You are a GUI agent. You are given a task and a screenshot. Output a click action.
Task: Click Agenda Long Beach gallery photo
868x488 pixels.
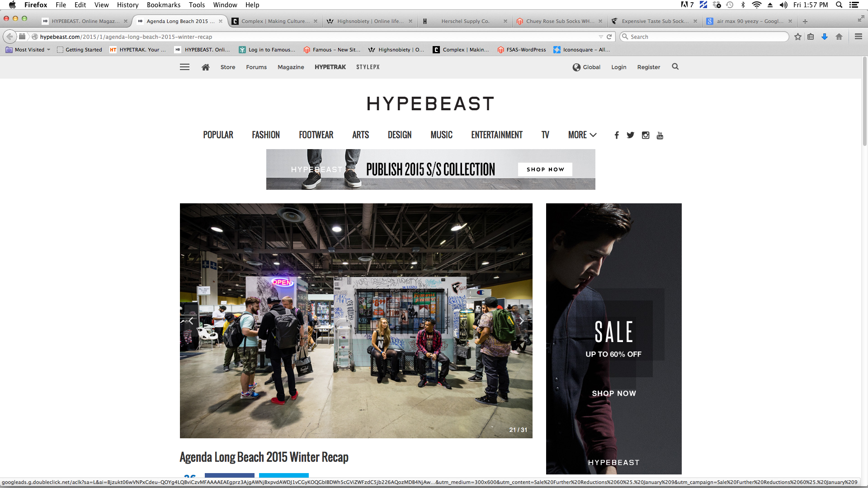coord(356,320)
